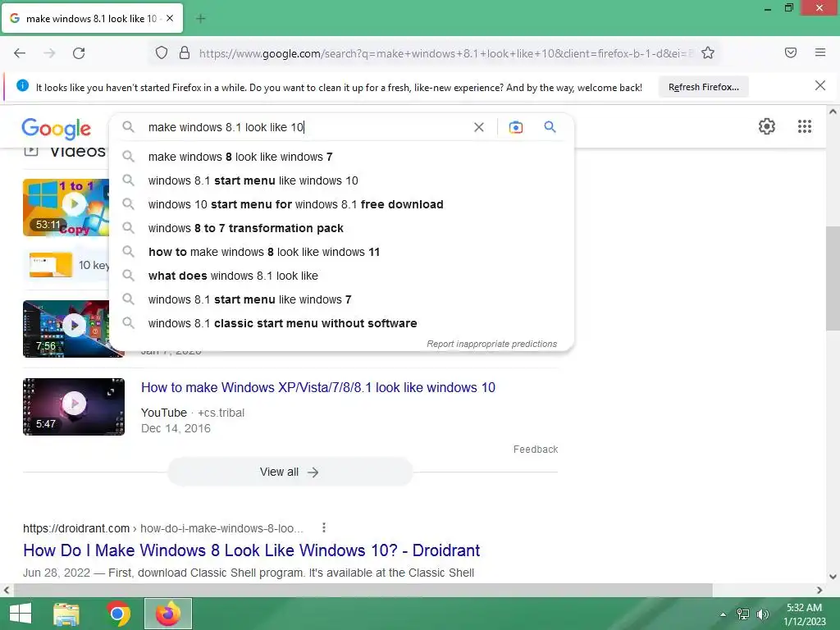
Task: Open Google quick settings gear
Action: (767, 126)
